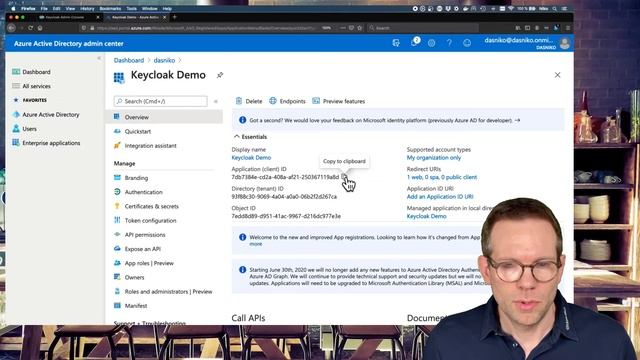The image size is (640, 360).
Task: Open the Firefox hamburger menu
Action: coord(567,28)
